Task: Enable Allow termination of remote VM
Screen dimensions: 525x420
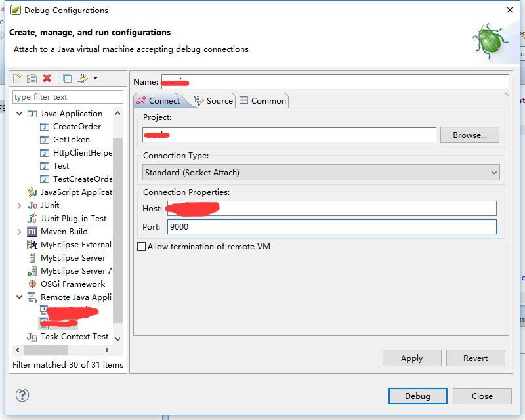Action: 142,247
